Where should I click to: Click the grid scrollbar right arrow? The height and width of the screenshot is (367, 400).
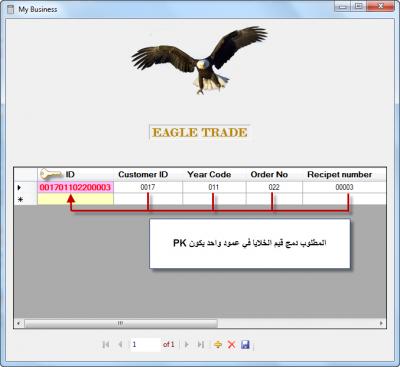381,323
